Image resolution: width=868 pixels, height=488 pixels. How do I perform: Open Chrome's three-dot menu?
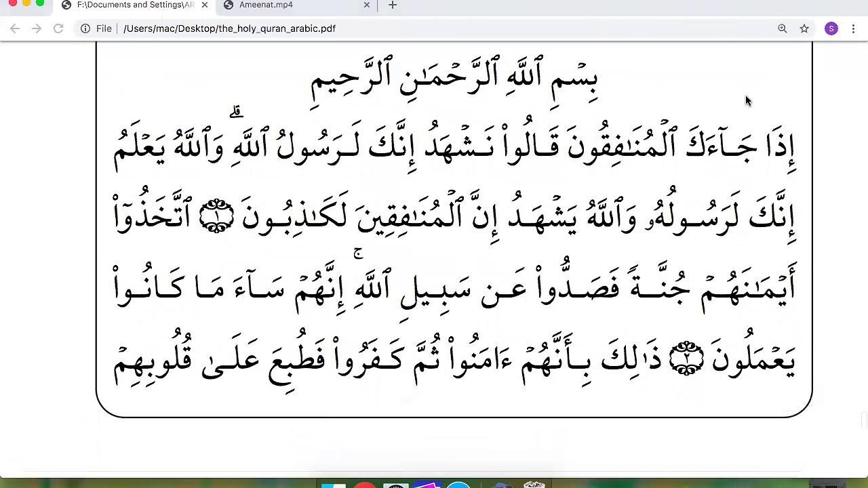pos(853,28)
